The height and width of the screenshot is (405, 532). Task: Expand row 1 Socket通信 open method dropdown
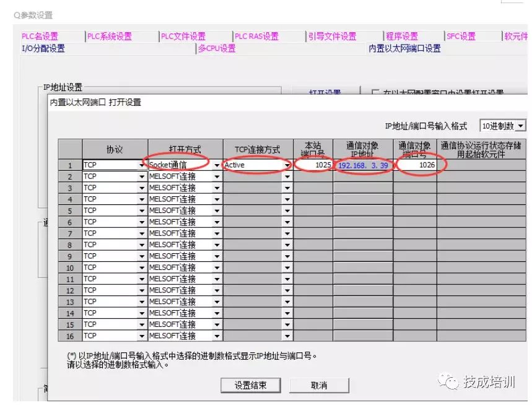click(x=217, y=166)
